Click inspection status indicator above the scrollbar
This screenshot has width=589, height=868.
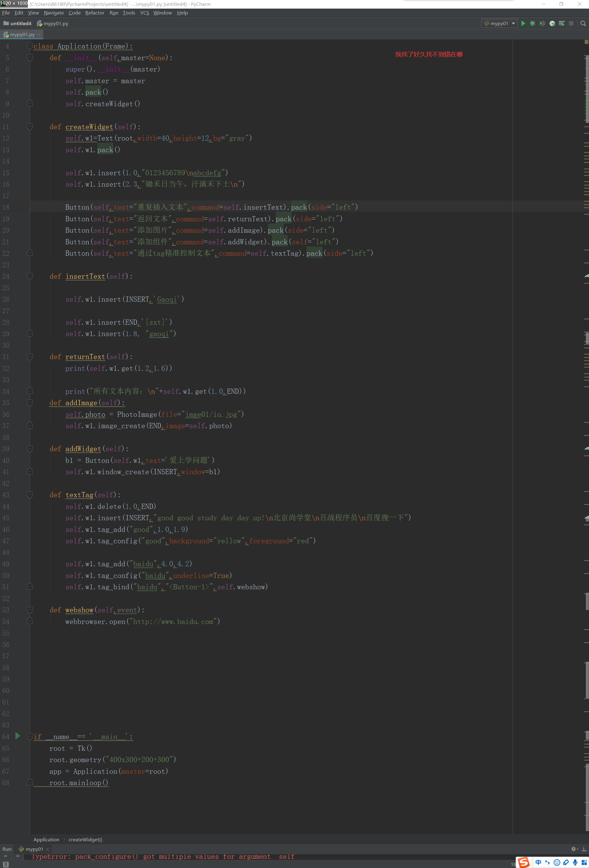pos(586,42)
